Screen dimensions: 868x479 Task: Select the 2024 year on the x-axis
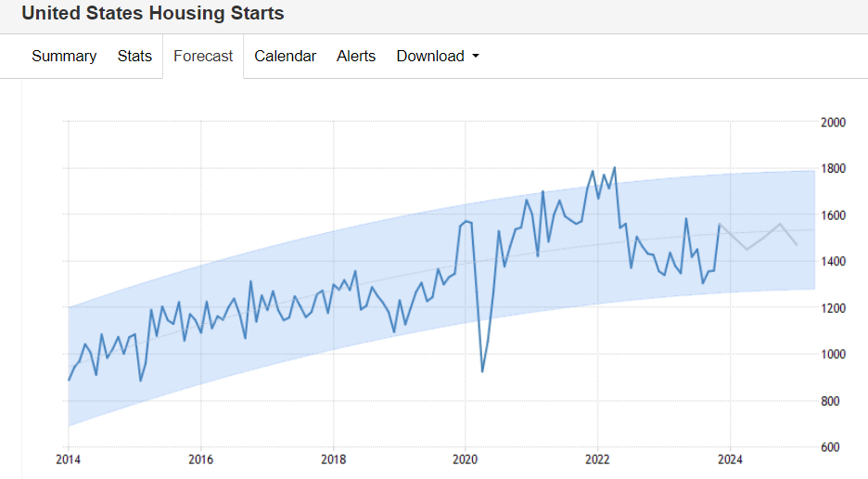pyautogui.click(x=729, y=459)
